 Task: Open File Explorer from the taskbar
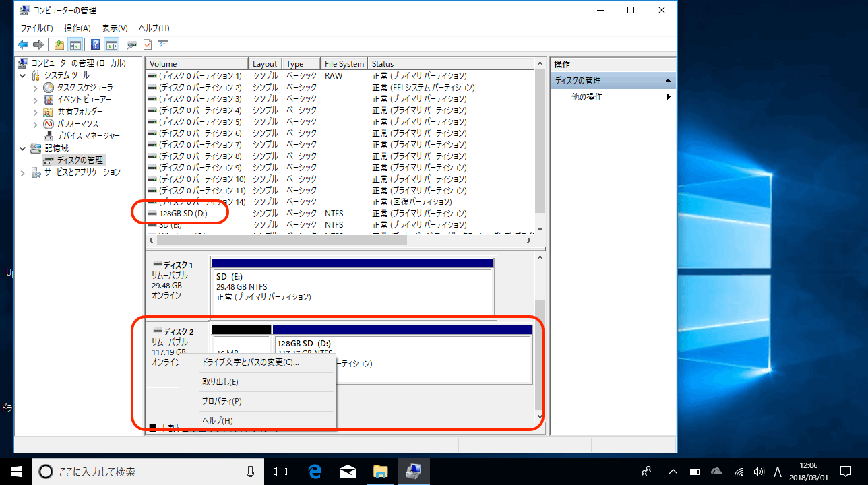click(x=381, y=471)
